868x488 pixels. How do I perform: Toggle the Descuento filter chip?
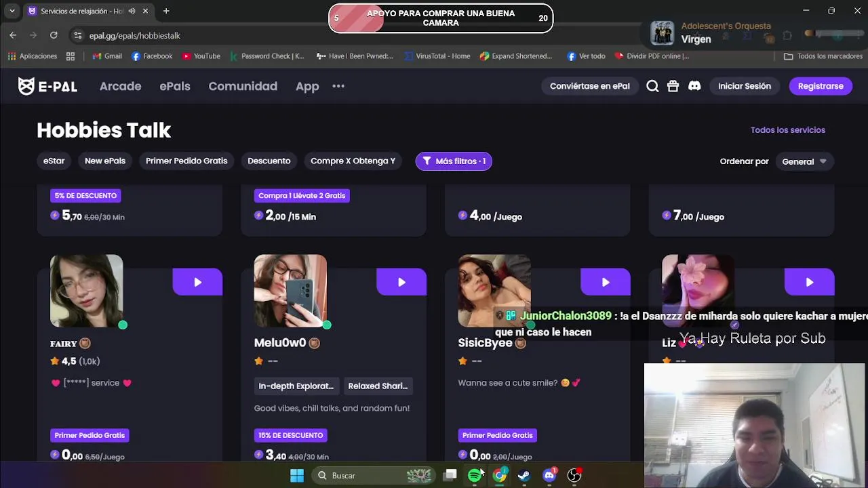(x=269, y=161)
